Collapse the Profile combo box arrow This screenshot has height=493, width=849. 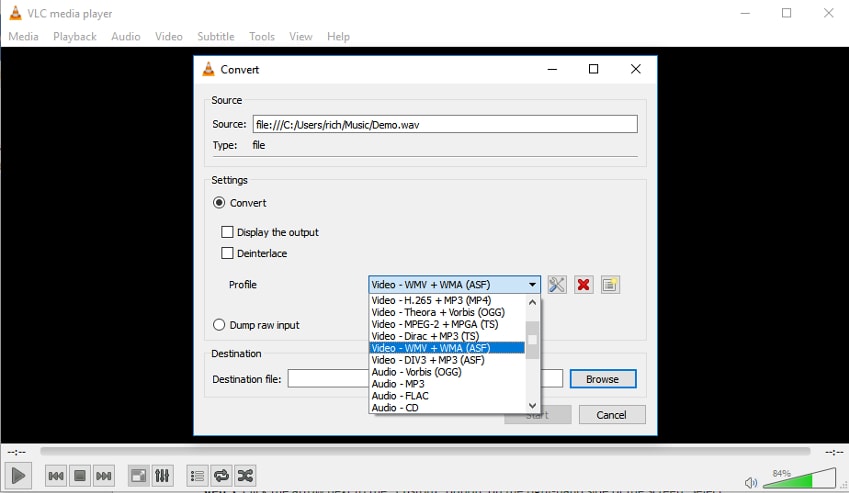point(532,285)
